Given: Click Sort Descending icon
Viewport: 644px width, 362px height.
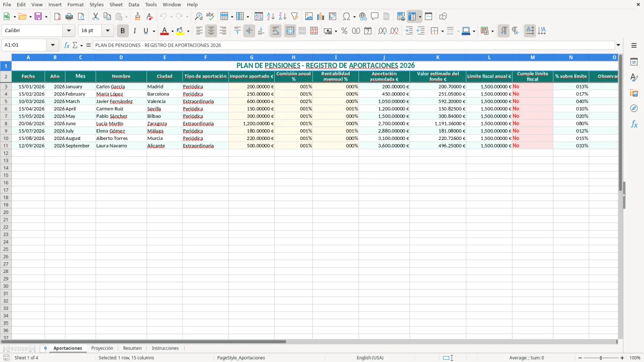Looking at the screenshot, I should [x=282, y=17].
